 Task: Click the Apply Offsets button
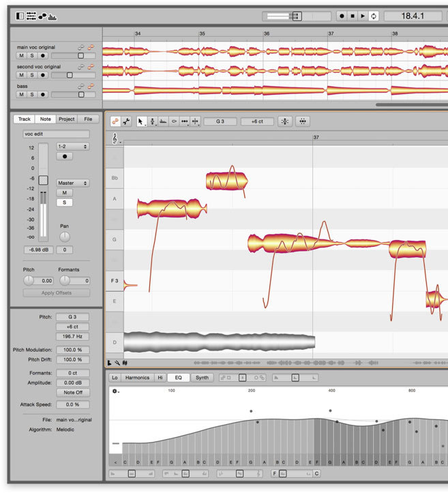click(x=57, y=293)
